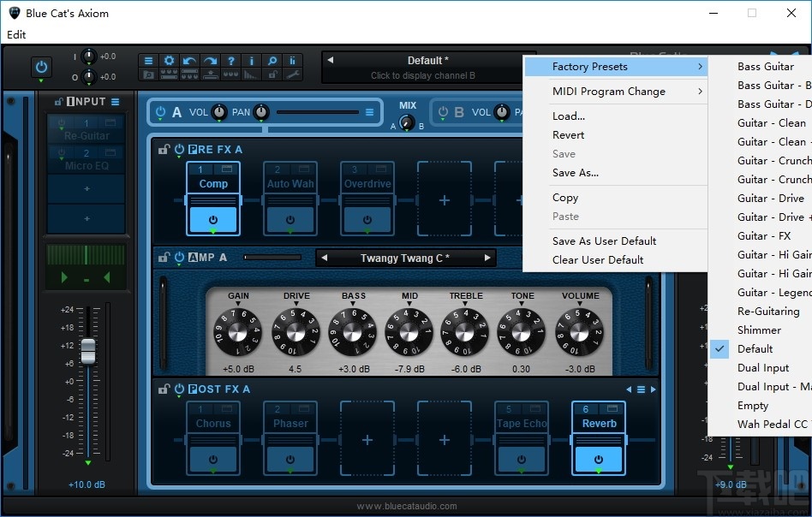Open global settings gear icon
The height and width of the screenshot is (517, 812).
[169, 61]
